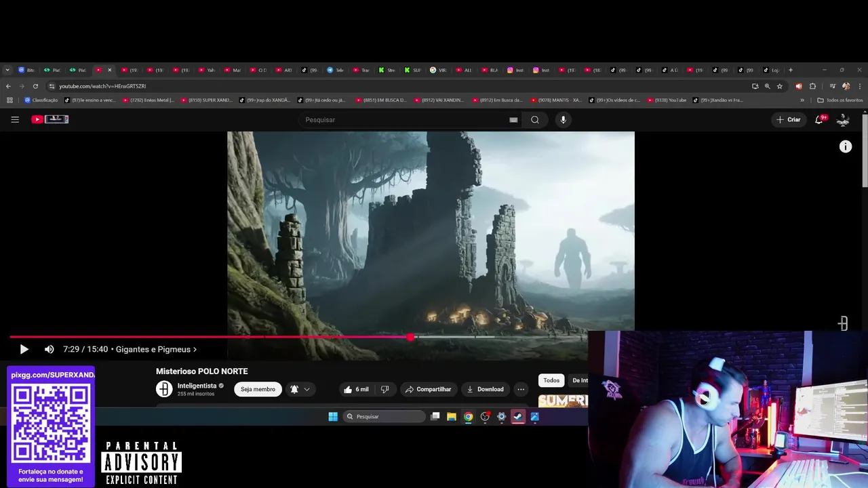
Task: Open Todos os favoritos folder
Action: (840, 100)
